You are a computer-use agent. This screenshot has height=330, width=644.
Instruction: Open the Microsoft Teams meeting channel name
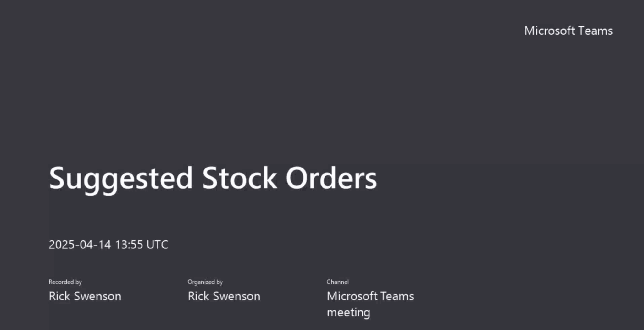point(370,296)
